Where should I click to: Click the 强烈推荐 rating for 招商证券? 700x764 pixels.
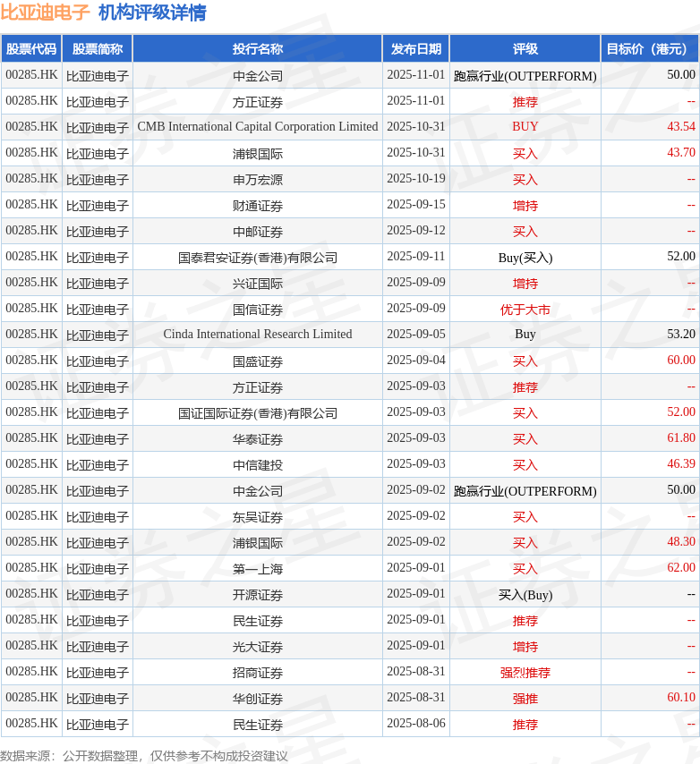[x=525, y=673]
